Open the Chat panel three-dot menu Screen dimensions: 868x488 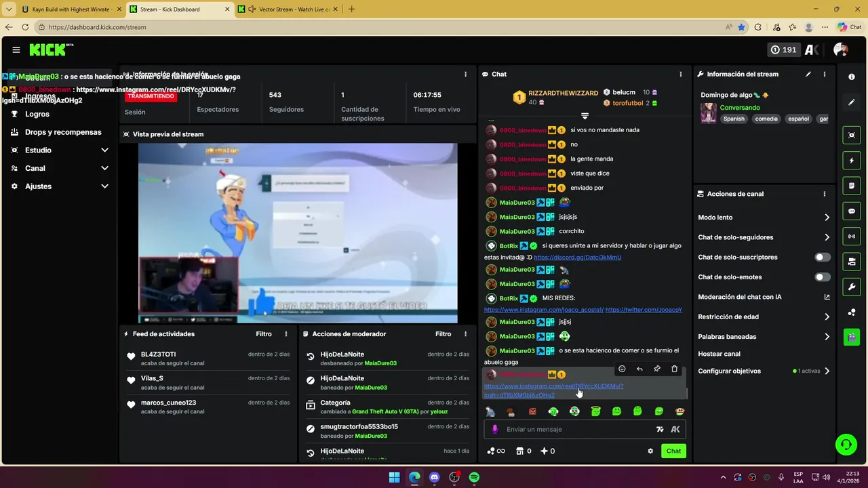[x=681, y=74]
